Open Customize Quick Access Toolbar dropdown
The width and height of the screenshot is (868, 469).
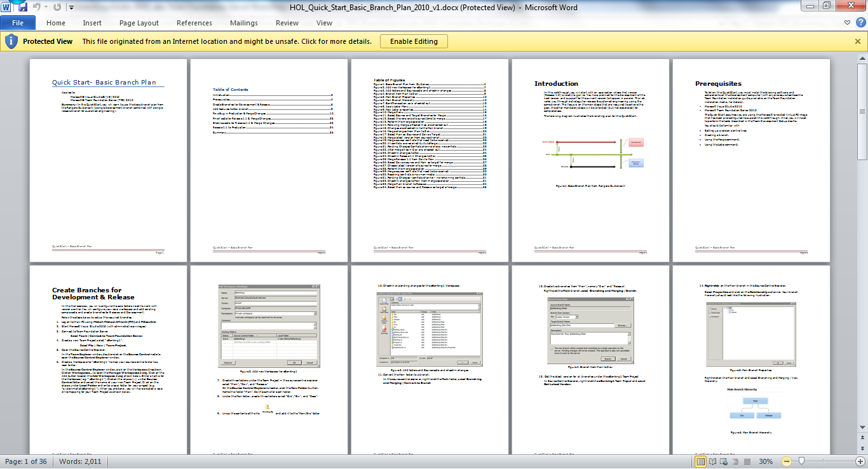tap(71, 8)
